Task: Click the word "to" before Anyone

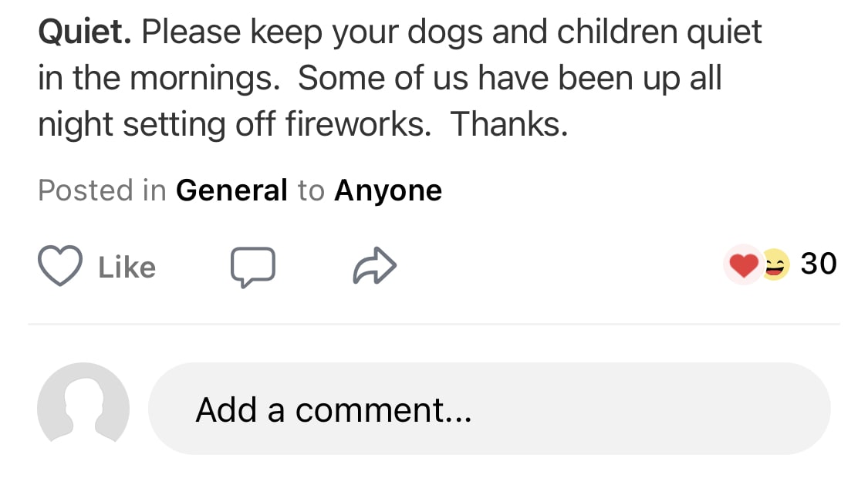Action: click(311, 190)
